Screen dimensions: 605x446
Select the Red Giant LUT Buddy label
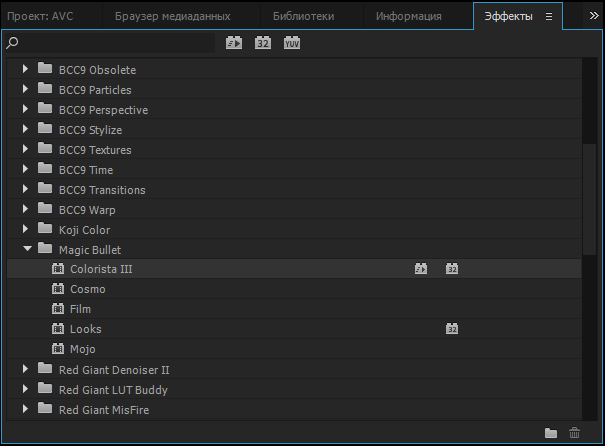113,390
